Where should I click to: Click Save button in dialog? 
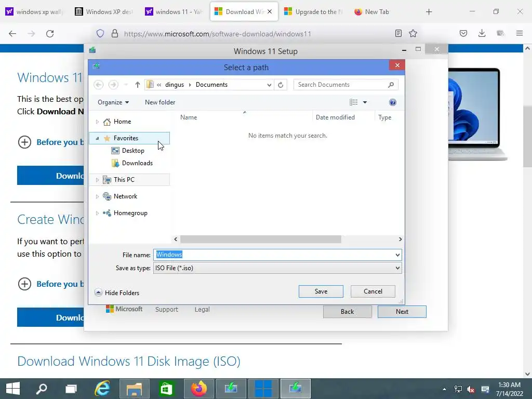tap(321, 291)
